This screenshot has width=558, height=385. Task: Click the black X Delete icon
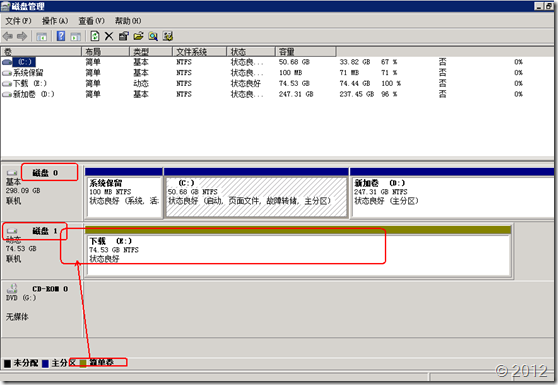tap(109, 36)
